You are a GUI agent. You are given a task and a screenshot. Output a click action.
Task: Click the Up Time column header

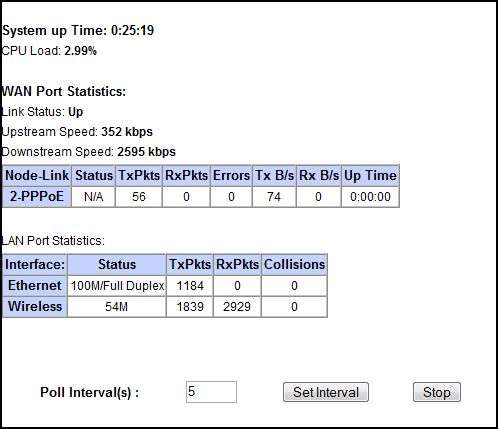[x=370, y=175]
